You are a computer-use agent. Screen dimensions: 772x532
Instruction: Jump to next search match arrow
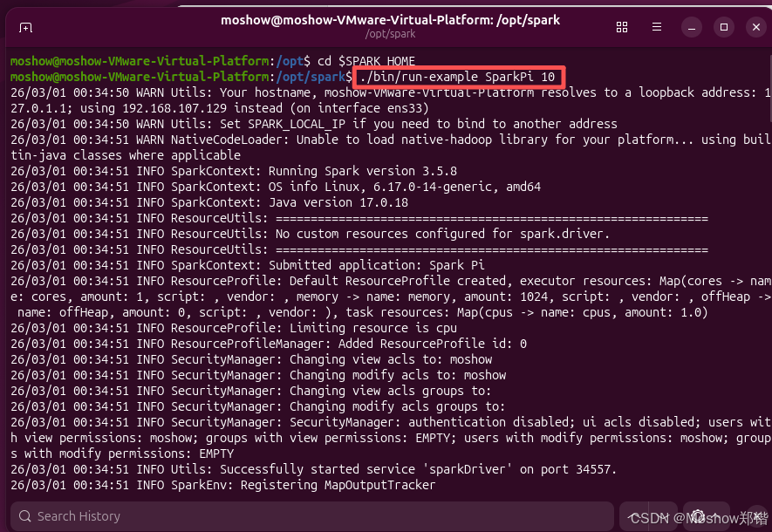(663, 516)
